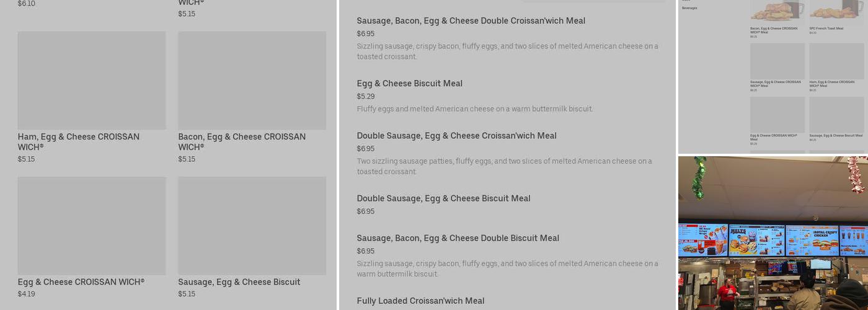Click the Ham, Egg & Cheese CROISSAN'WICH Meal image
Screen dimensions: 868x310
pyautogui.click(x=836, y=61)
